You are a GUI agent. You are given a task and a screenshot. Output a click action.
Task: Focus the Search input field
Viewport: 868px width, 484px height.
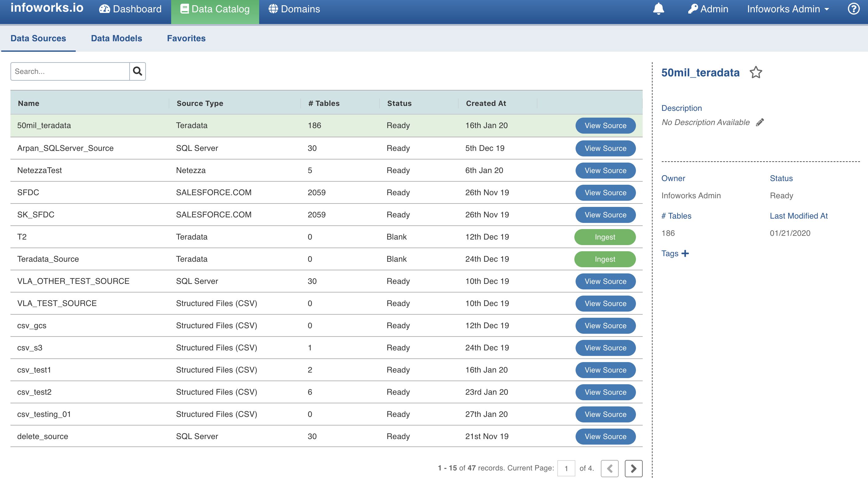tap(70, 71)
